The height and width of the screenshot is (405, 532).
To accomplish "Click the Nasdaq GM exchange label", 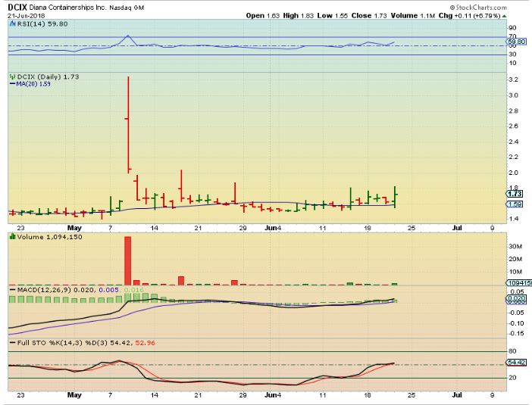I will [127, 8].
